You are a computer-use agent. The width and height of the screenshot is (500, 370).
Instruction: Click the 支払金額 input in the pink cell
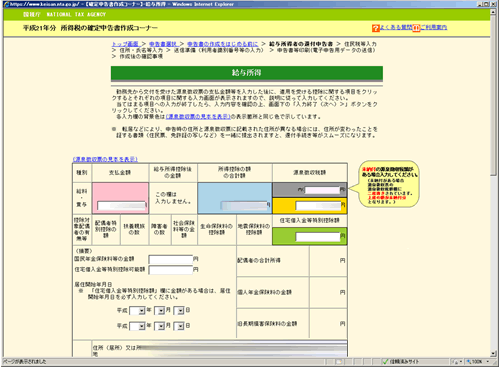(x=121, y=206)
